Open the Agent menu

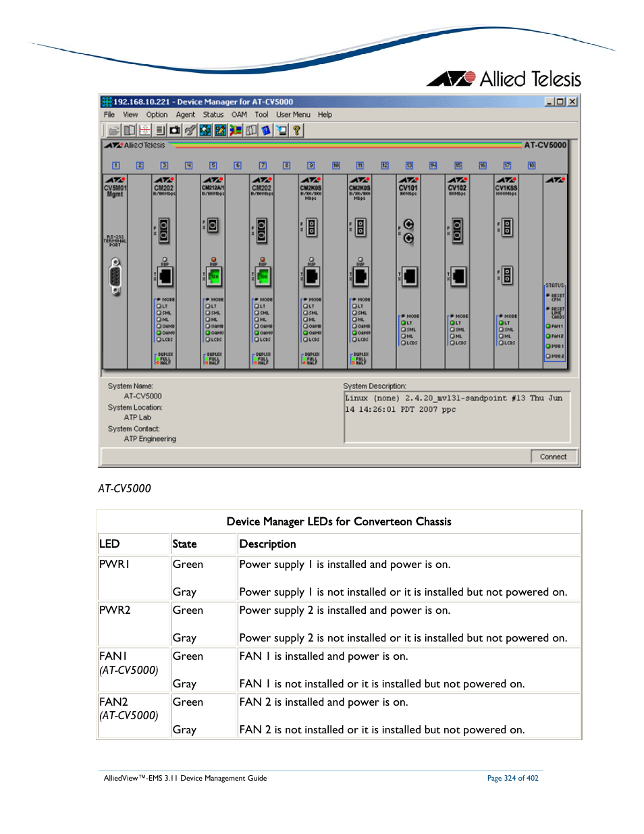[186, 115]
